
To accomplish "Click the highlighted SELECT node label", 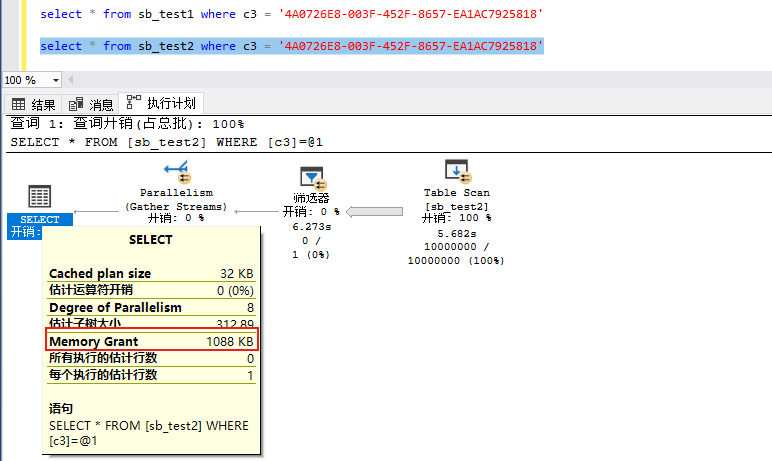I will 39,220.
